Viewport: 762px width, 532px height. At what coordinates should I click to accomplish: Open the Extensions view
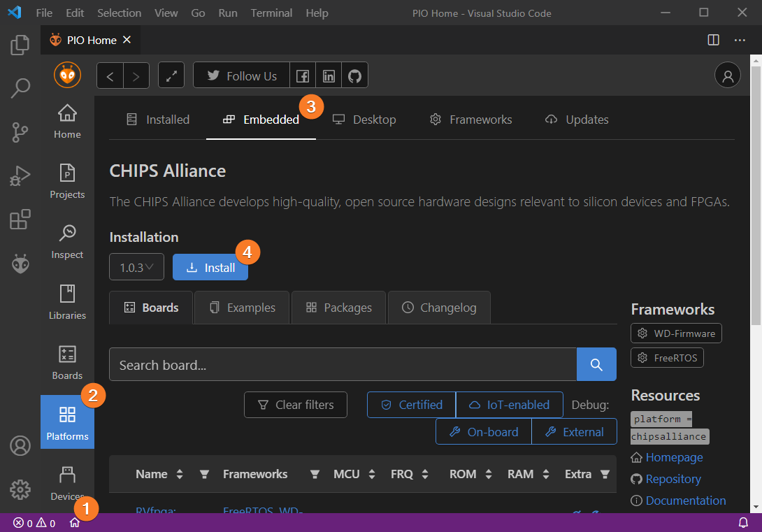[x=20, y=220]
